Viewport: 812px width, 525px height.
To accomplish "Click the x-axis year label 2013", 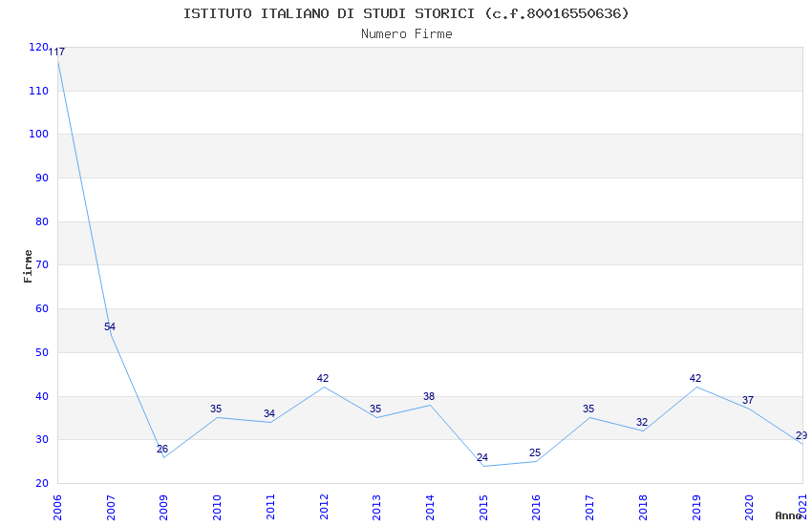I will 376,507.
